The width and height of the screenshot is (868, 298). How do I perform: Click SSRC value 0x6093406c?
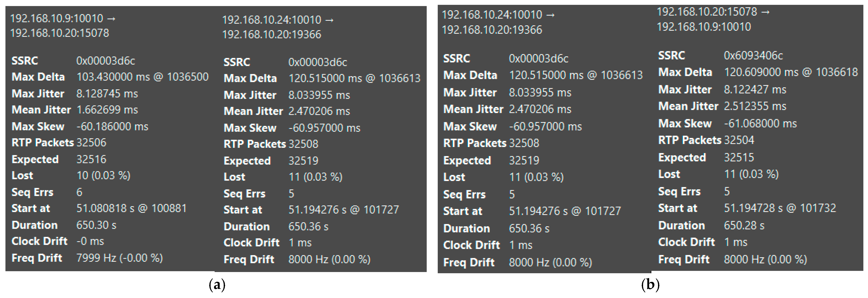tap(753, 55)
